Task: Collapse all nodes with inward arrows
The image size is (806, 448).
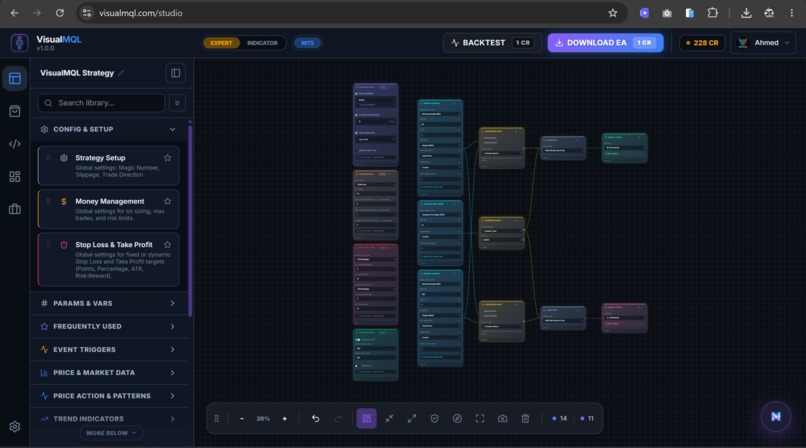Action: [x=389, y=419]
